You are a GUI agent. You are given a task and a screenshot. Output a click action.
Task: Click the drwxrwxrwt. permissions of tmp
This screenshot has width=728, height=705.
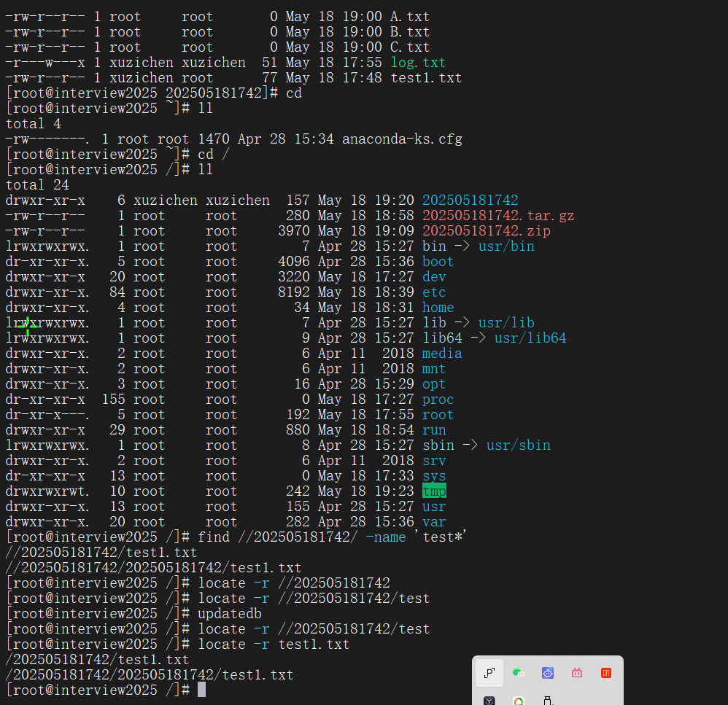click(47, 491)
